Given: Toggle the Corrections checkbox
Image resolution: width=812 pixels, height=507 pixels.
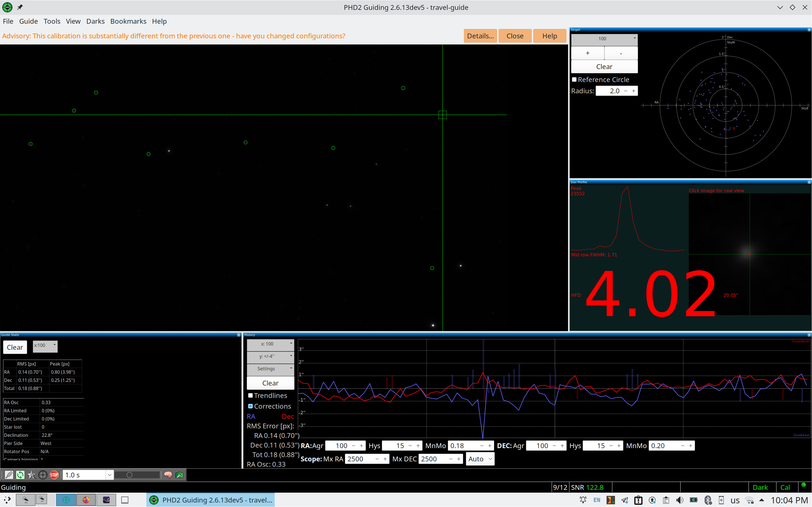Looking at the screenshot, I should (x=250, y=406).
